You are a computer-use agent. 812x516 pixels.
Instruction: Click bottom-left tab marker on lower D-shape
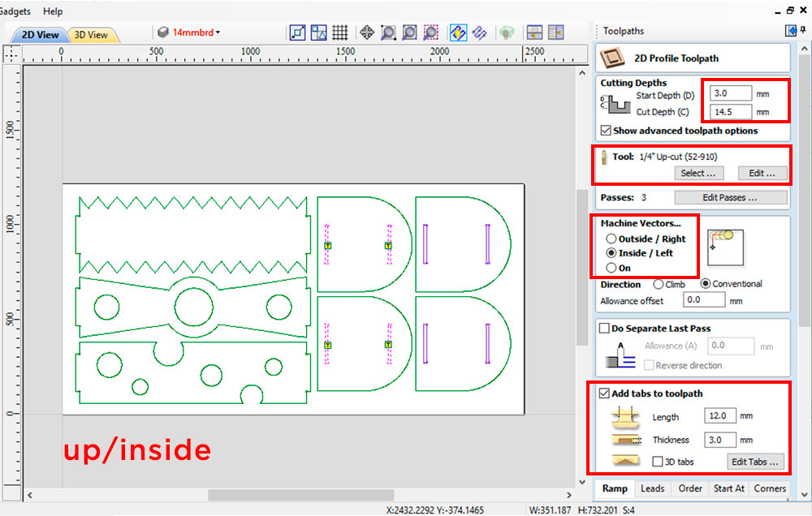[328, 345]
